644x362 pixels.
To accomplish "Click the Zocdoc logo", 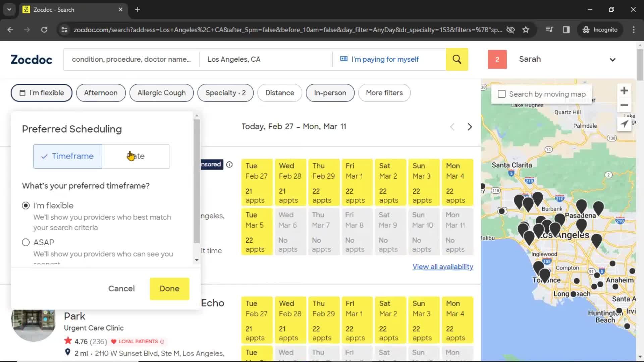I will 32,59.
